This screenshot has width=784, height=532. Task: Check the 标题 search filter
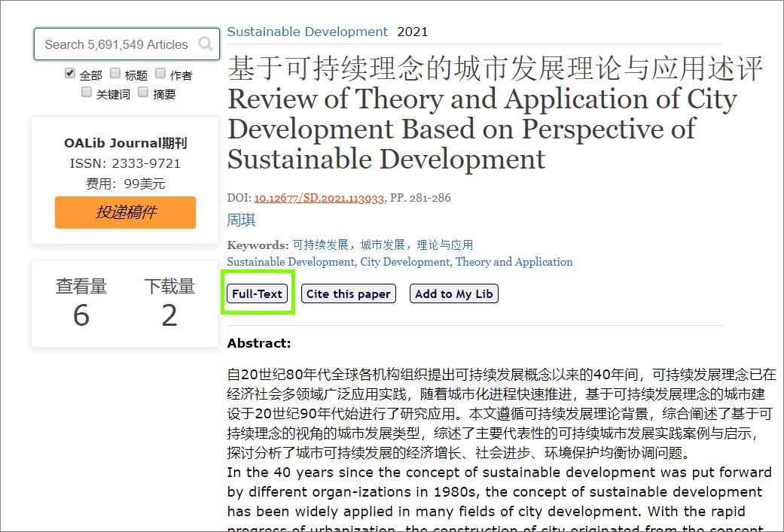114,74
